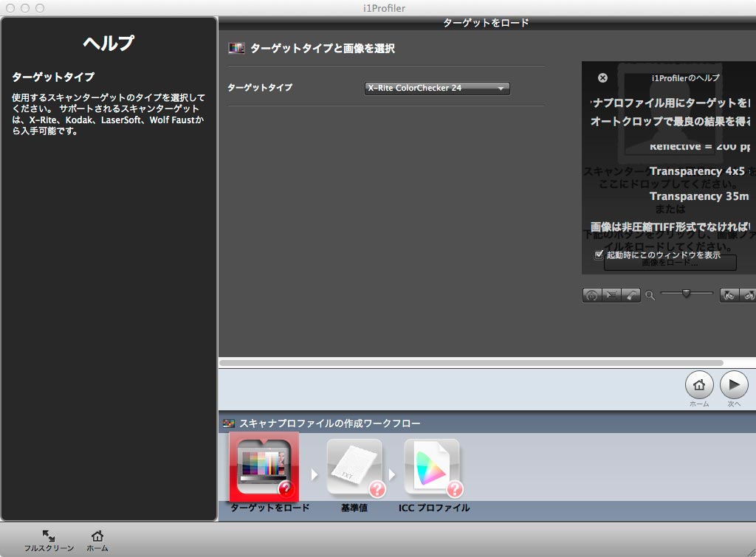Open the ターゲットをロード workflow step
This screenshot has width=756, height=557.
[x=264, y=467]
